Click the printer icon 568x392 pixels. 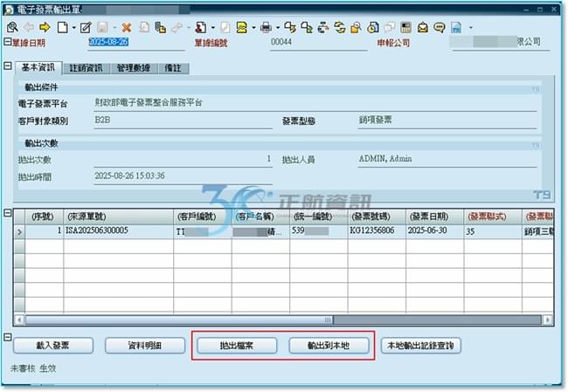pyautogui.click(x=266, y=27)
